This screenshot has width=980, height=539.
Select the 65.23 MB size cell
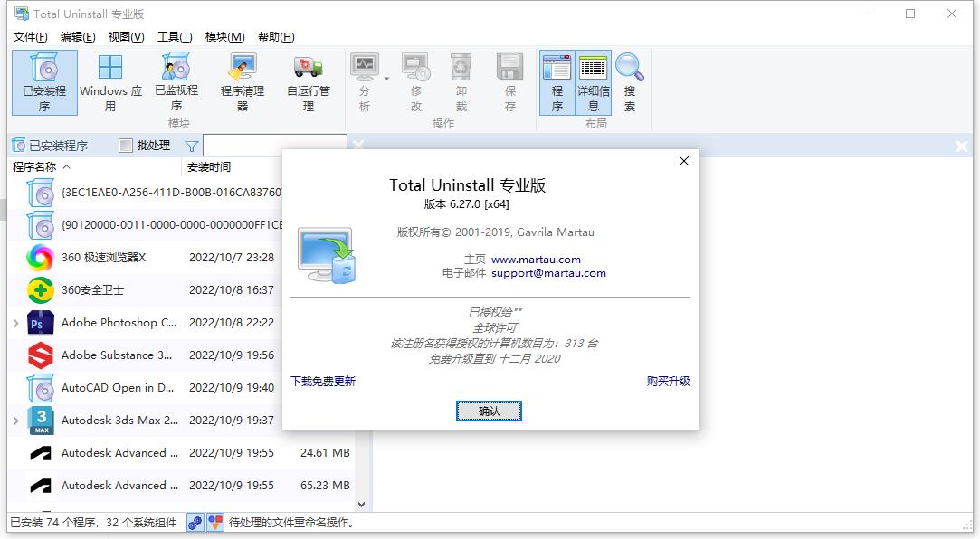point(325,486)
